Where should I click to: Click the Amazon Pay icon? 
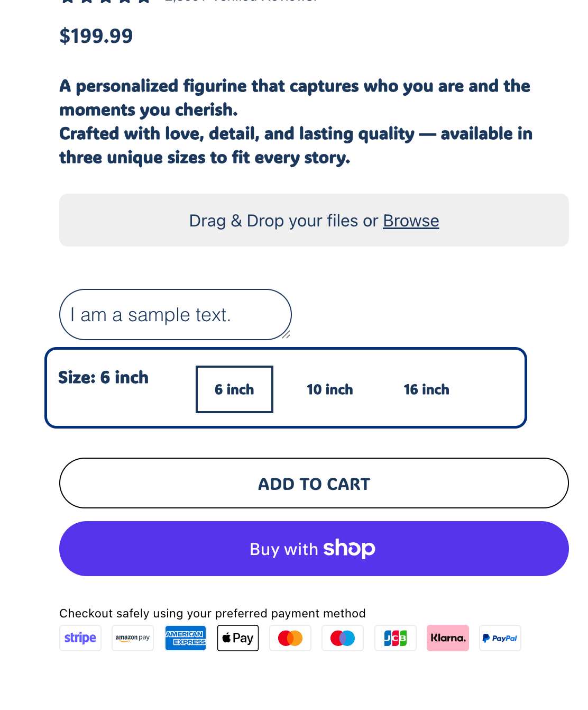coord(133,638)
